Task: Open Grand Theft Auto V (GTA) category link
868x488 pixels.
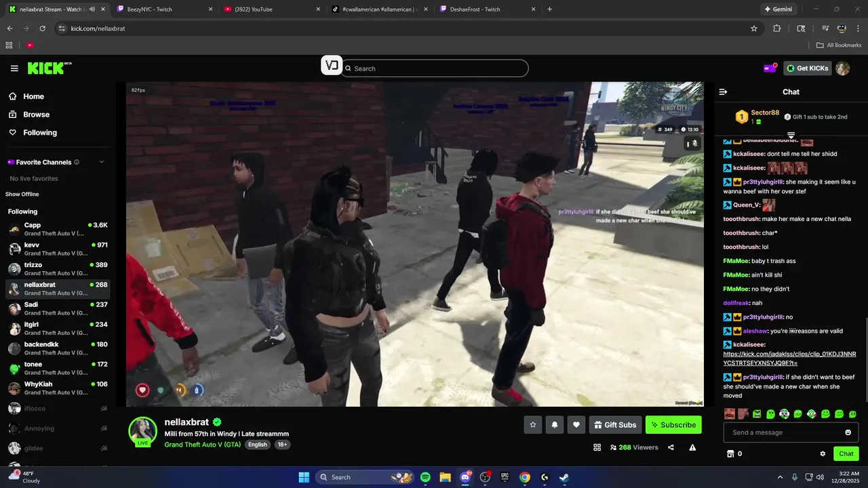Action: [x=203, y=445]
